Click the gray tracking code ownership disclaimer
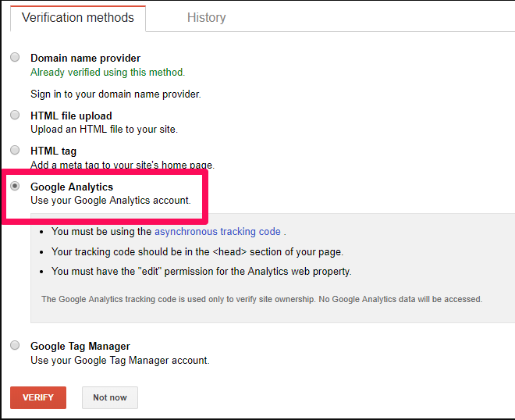This screenshot has height=420, width=515. 261,299
